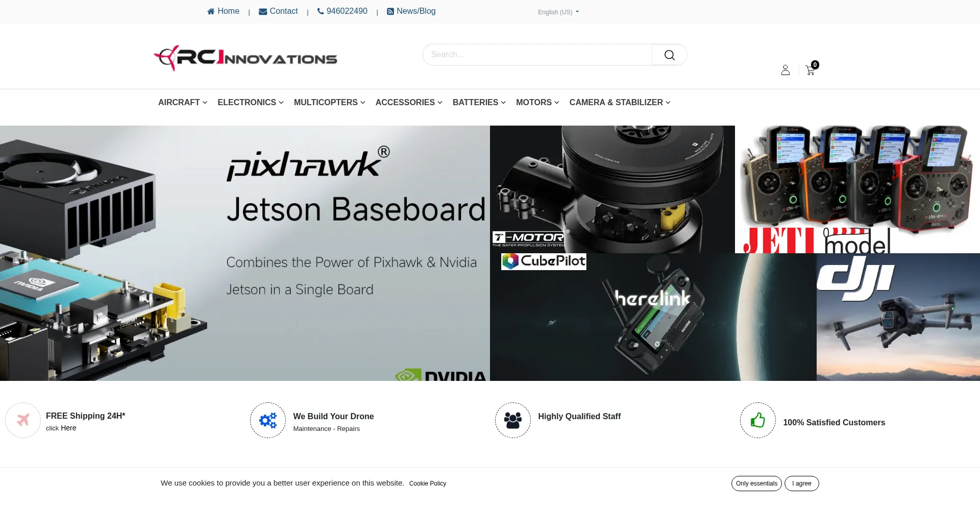
Task: Focus the Search input field
Action: click(x=537, y=55)
